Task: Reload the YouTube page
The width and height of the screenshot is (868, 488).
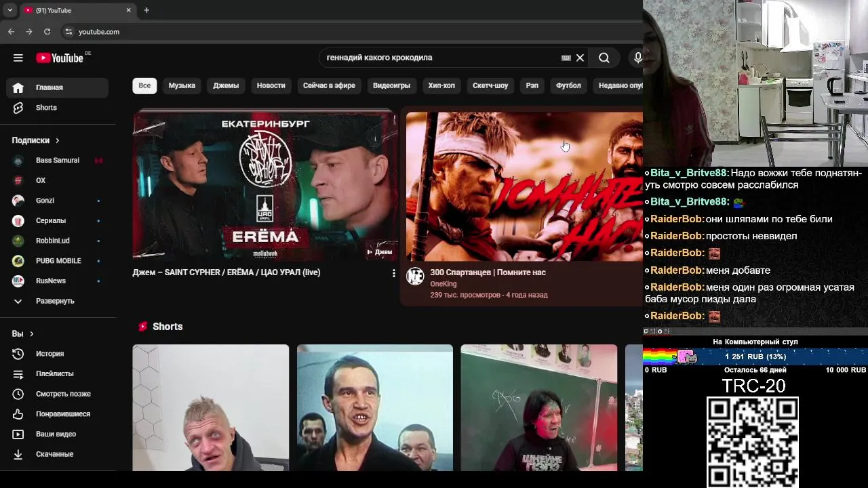Action: click(47, 32)
